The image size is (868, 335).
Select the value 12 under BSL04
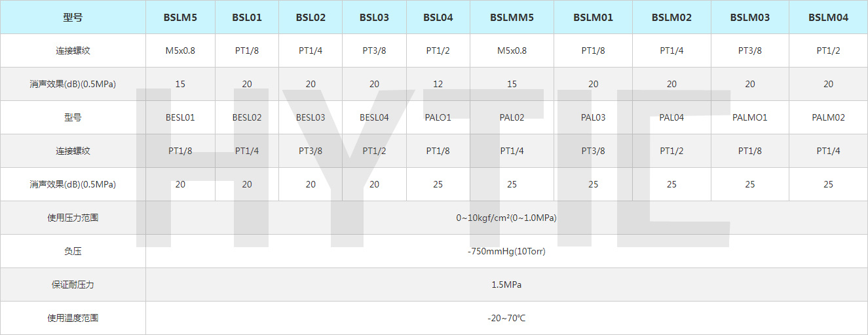coord(438,84)
